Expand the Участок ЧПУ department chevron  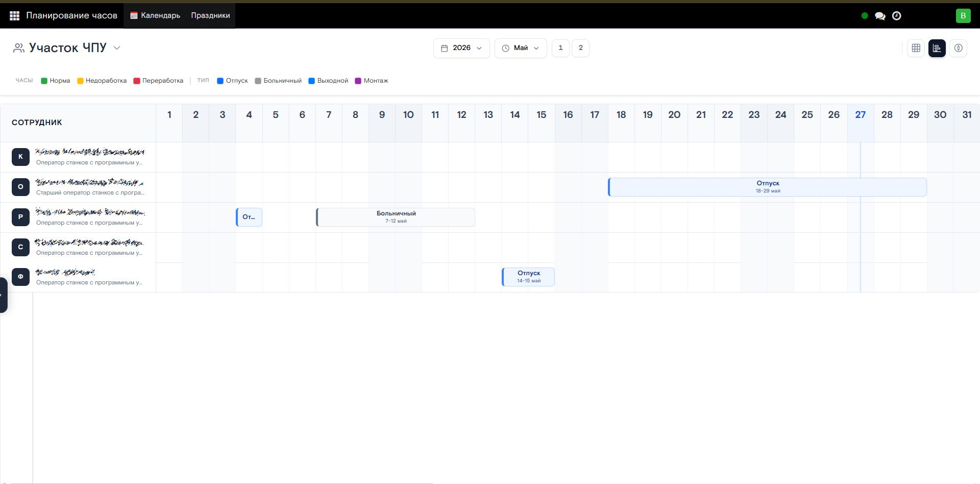coord(117,48)
